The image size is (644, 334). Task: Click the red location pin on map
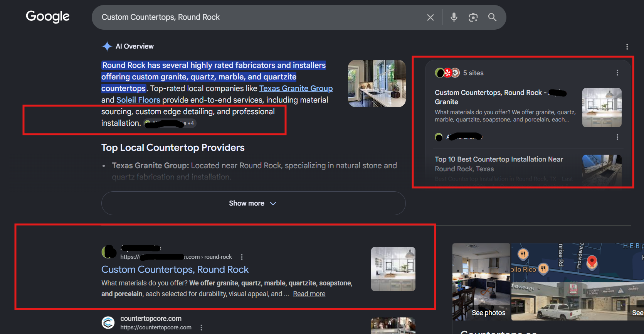(x=592, y=262)
